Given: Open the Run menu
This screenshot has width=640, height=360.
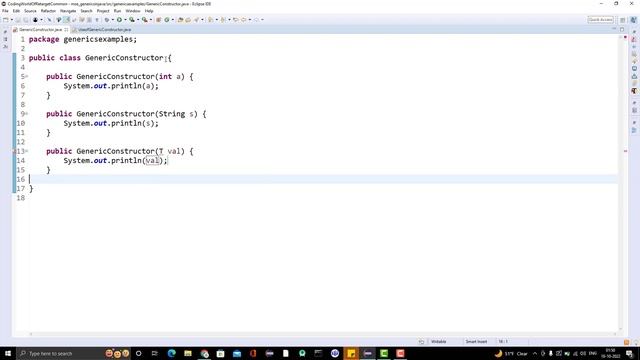Looking at the screenshot, I should 117,11.
